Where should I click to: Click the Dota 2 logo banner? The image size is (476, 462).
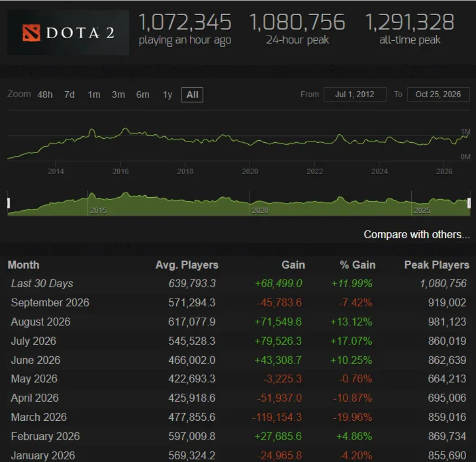(68, 32)
